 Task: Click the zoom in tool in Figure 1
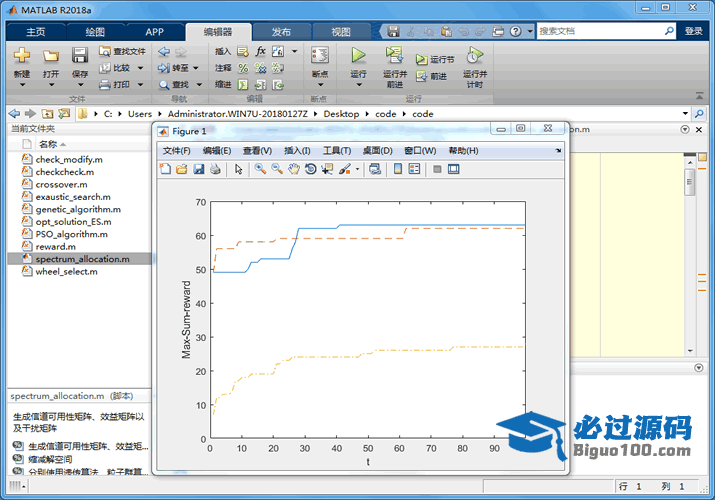click(259, 169)
